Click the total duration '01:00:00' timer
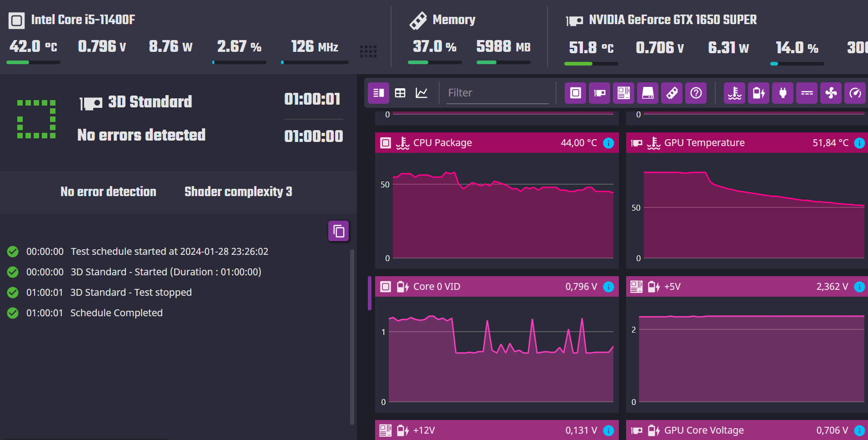This screenshot has height=440, width=868. click(x=314, y=136)
